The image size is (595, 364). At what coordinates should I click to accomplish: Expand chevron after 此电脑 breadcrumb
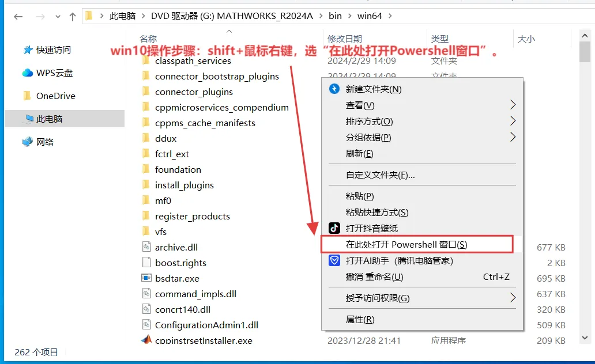pos(144,16)
